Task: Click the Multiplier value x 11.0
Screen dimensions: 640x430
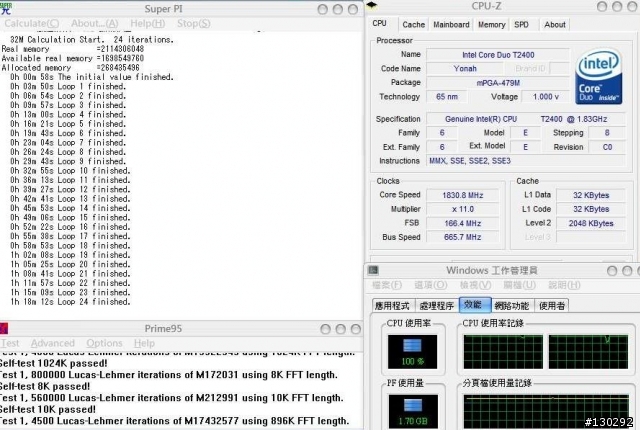Action: pos(462,209)
